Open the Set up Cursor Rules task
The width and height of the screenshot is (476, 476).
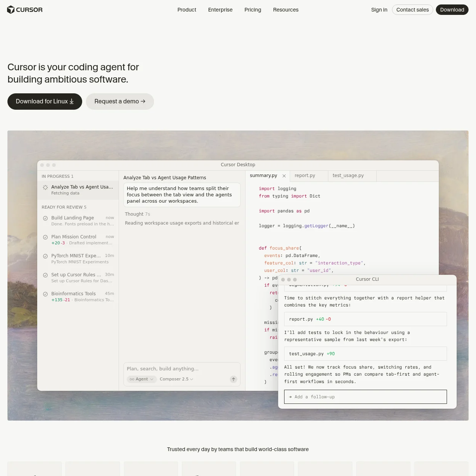pos(78,277)
